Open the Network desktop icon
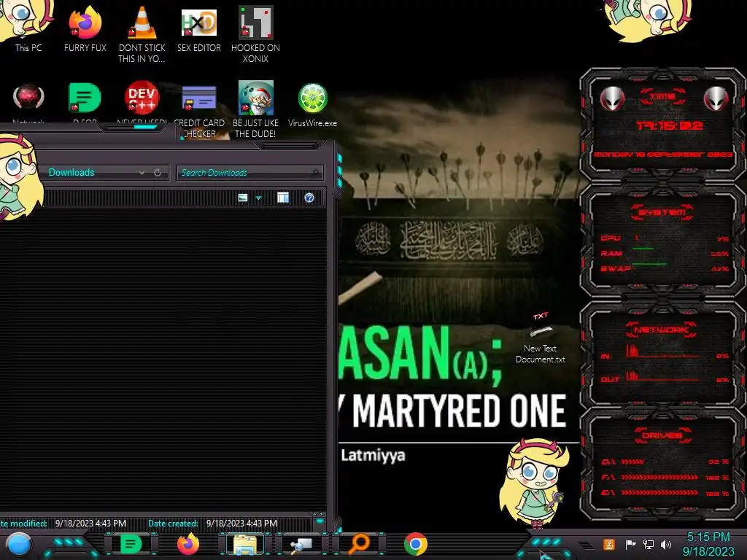Image resolution: width=747 pixels, height=560 pixels. pos(28,101)
